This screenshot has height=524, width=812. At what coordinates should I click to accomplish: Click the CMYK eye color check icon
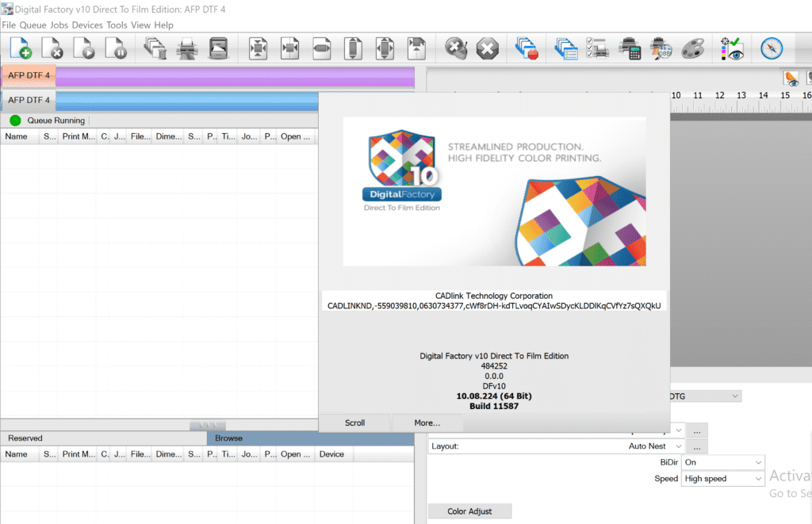(732, 48)
